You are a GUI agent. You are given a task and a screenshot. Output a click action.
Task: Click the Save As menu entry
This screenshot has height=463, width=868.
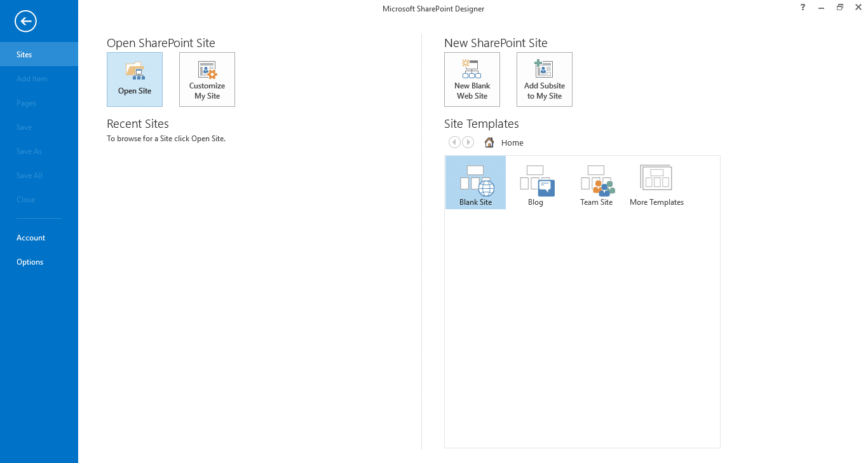pos(39,151)
